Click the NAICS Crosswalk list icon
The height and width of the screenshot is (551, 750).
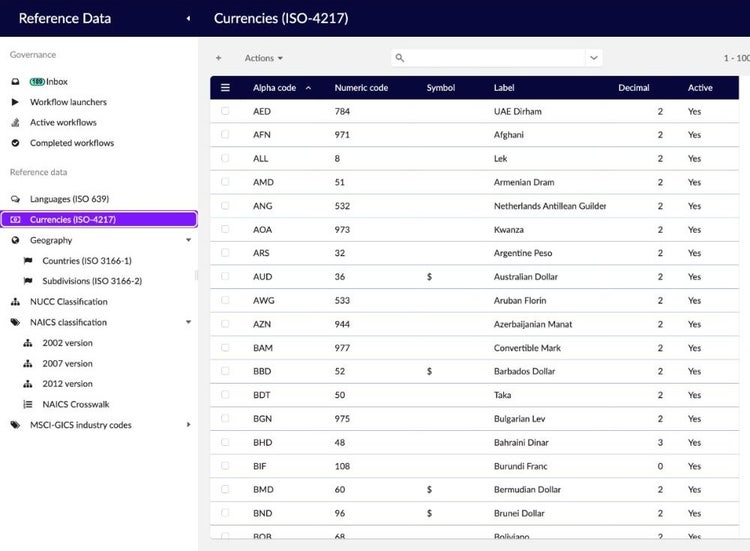pyautogui.click(x=28, y=405)
